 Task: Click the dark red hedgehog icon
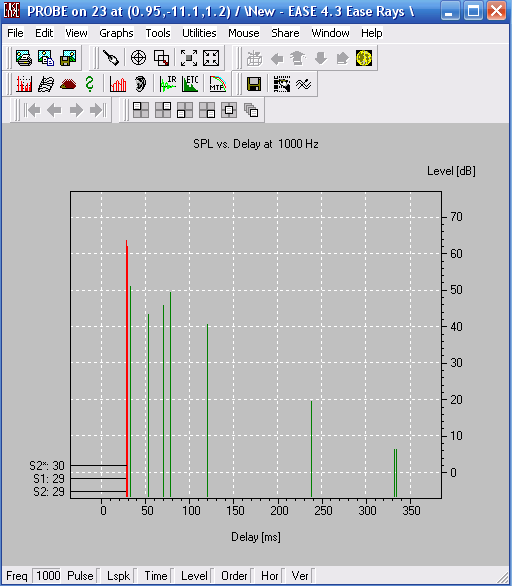click(x=68, y=84)
